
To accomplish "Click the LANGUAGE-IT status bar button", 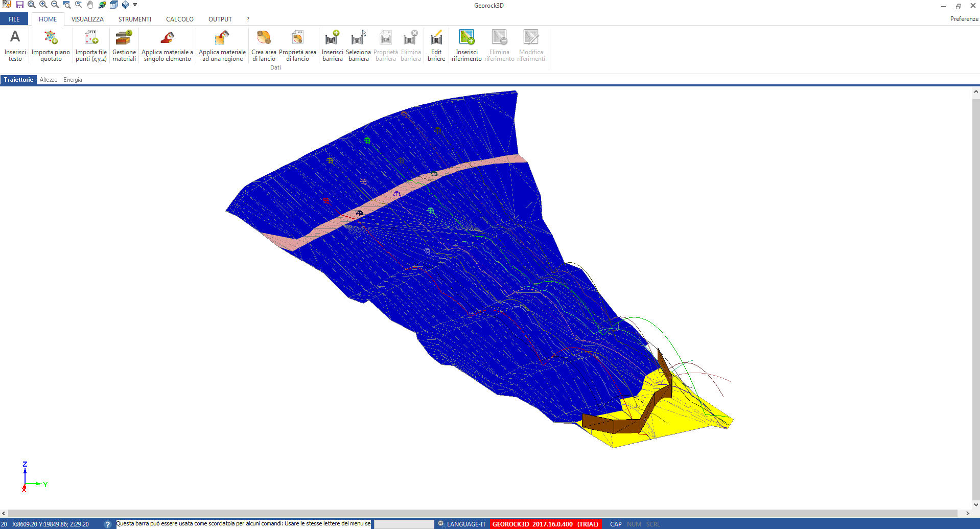I will 462,524.
